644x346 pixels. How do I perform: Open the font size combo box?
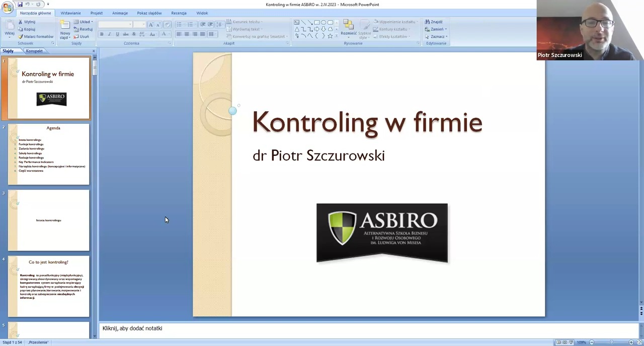(140, 25)
